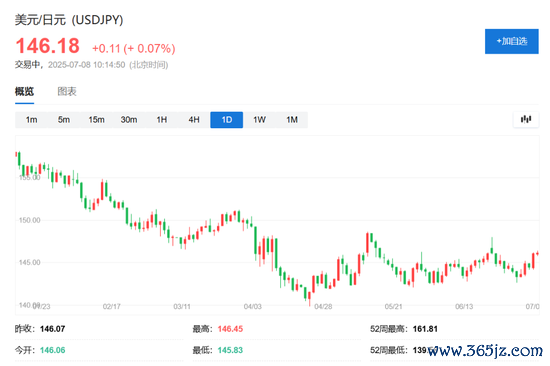The image size is (550, 366).
Task: Switch to the 概览 tab
Action: pyautogui.click(x=25, y=92)
